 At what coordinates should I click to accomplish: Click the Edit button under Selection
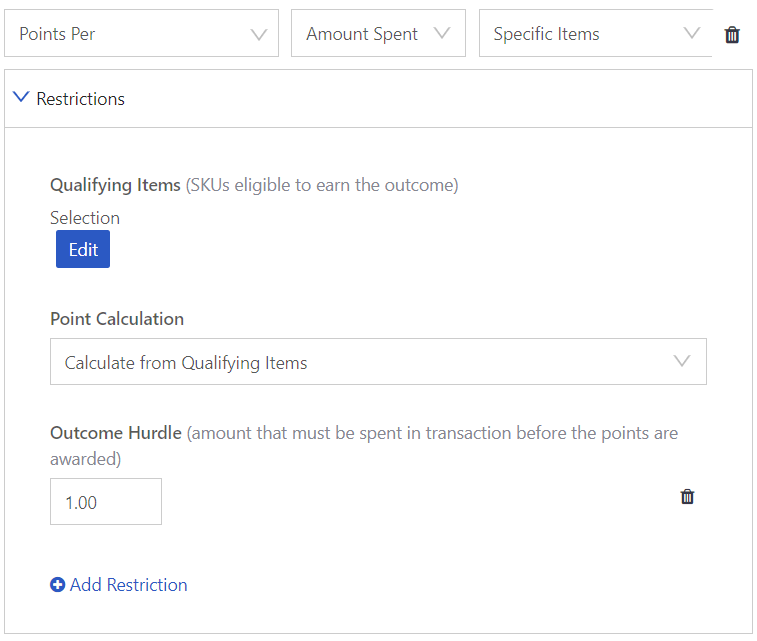[83, 249]
